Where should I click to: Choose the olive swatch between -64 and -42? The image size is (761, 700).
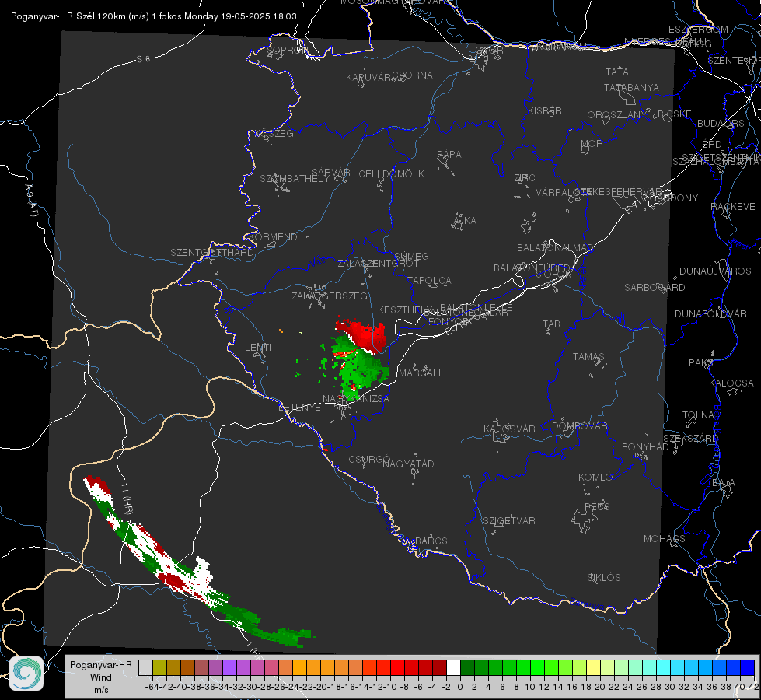tap(159, 667)
